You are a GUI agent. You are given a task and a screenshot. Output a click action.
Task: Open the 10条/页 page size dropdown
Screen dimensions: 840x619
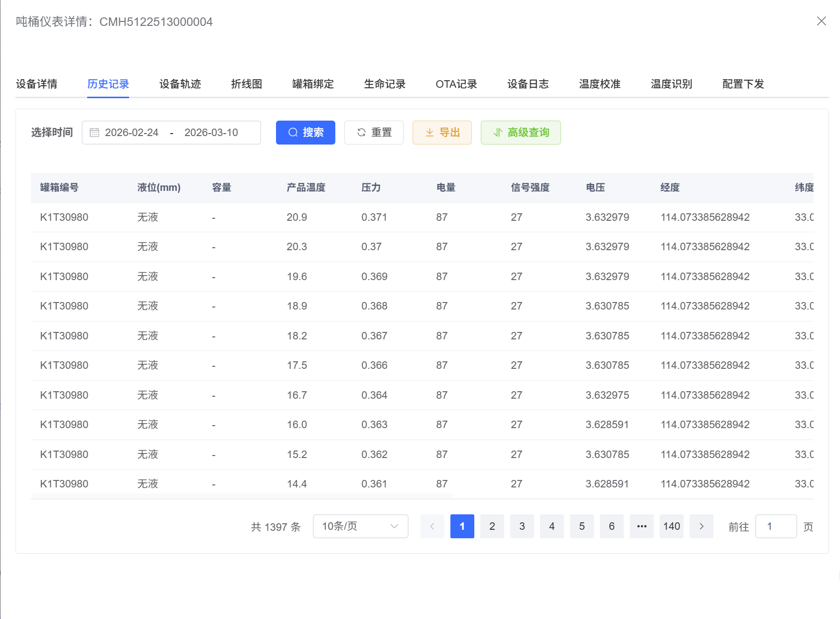click(360, 526)
